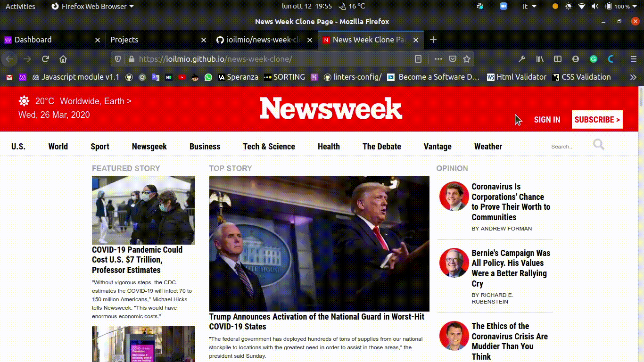Open Firefox Web Browser app menu dropdown
The image size is (644, 362).
point(91,6)
